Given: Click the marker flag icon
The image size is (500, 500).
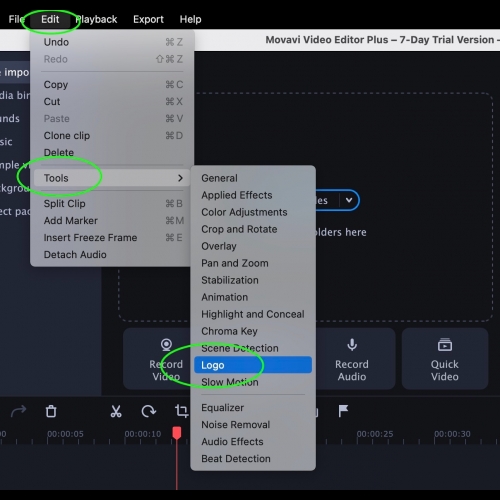Looking at the screenshot, I should pos(343,411).
